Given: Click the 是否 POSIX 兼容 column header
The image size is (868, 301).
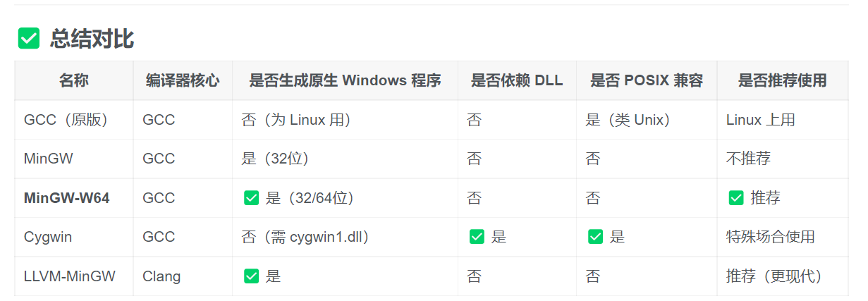Looking at the screenshot, I should [x=647, y=80].
